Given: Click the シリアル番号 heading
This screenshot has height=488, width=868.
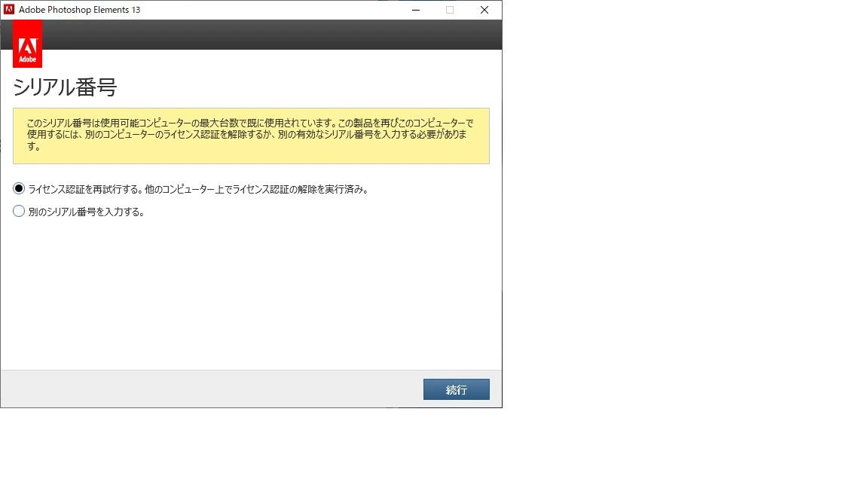Looking at the screenshot, I should [65, 87].
